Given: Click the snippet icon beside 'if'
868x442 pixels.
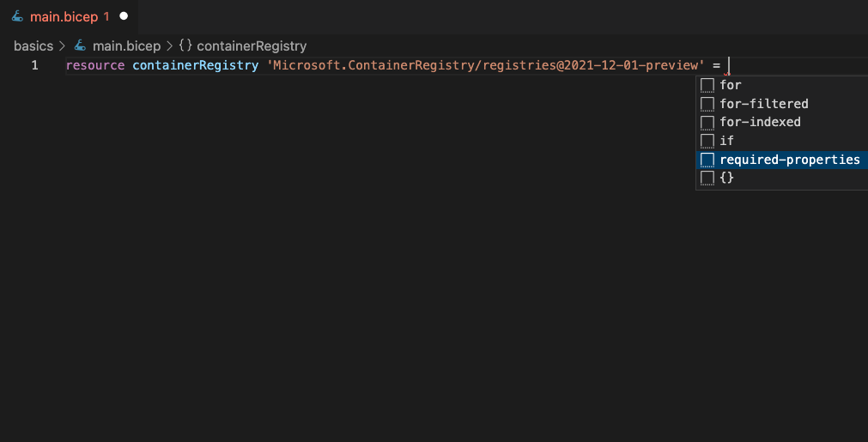Looking at the screenshot, I should click(707, 141).
